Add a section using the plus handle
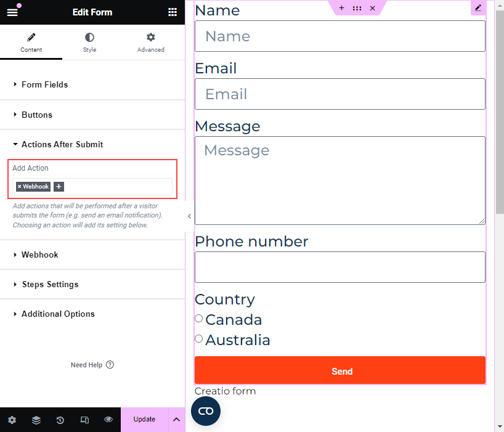 tap(342, 8)
